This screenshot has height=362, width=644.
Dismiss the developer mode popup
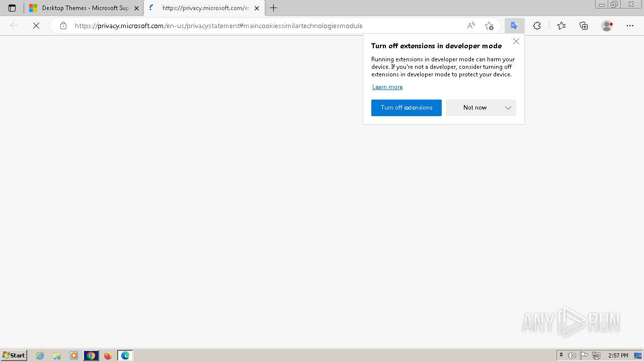tap(516, 41)
